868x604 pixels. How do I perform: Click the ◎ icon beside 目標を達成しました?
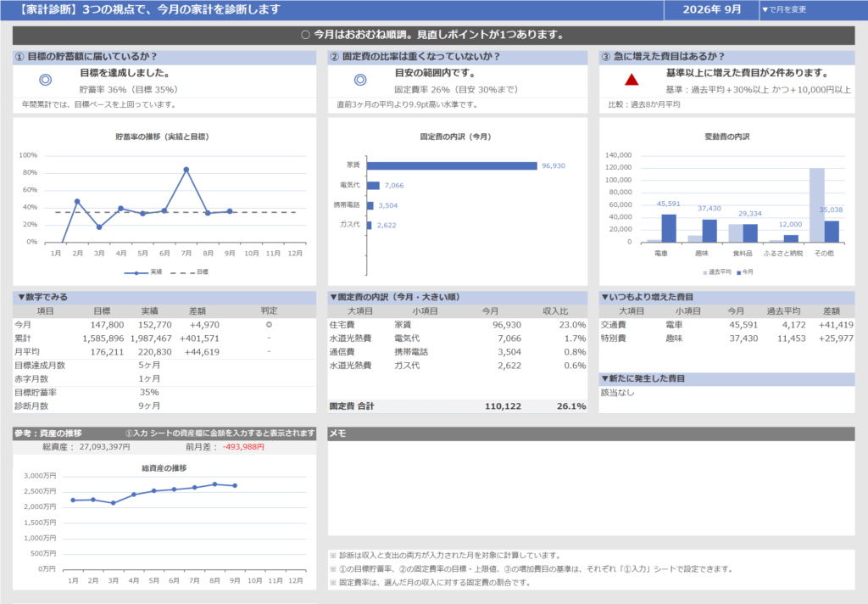46,80
